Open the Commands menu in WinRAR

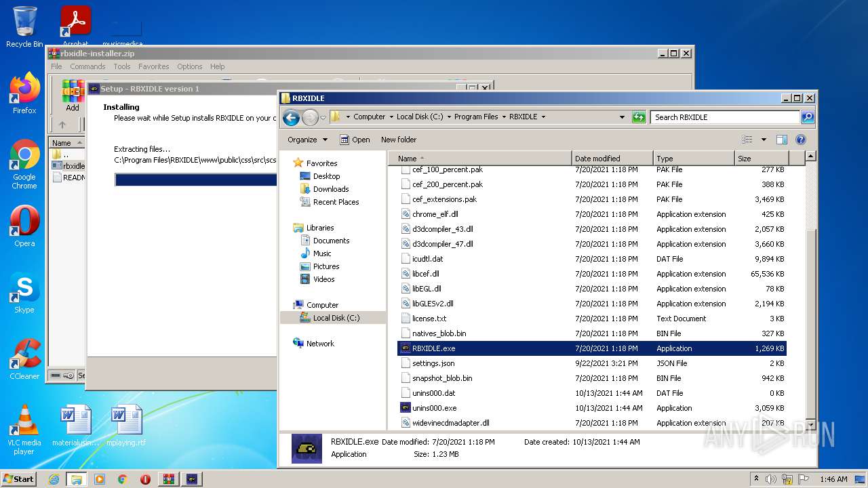(x=87, y=66)
